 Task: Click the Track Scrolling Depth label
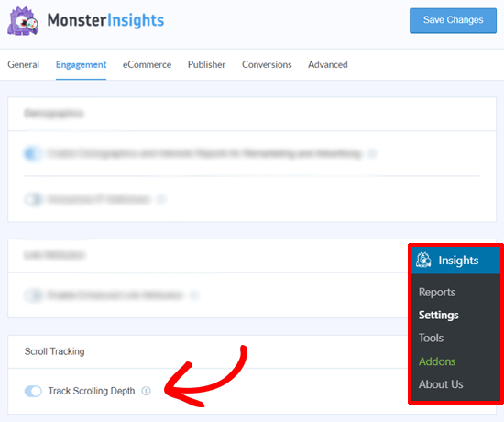coord(92,391)
